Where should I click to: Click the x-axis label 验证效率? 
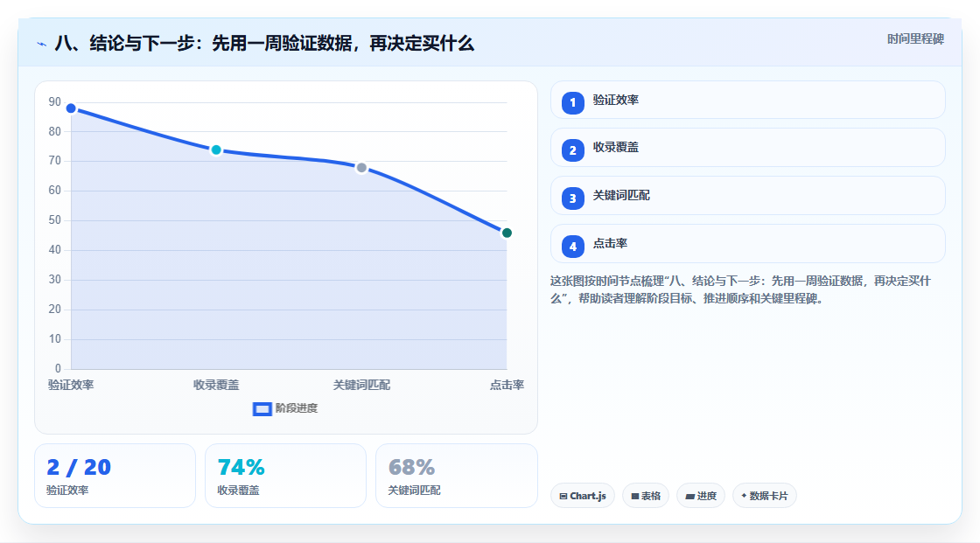[71, 385]
